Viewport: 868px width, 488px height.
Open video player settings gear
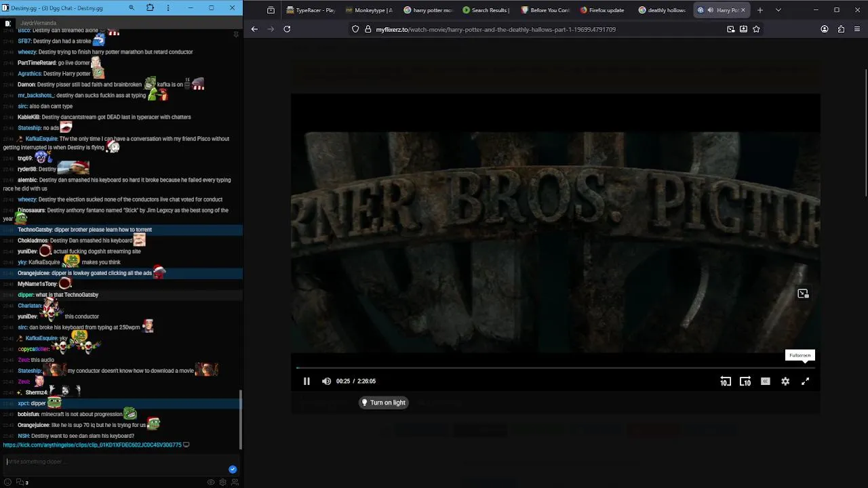pyautogui.click(x=785, y=382)
